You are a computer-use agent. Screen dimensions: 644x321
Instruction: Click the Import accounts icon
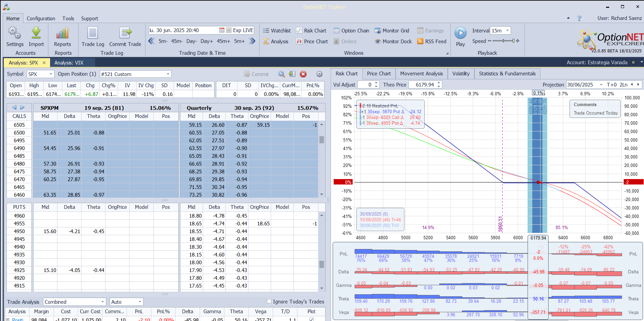pyautogui.click(x=36, y=33)
